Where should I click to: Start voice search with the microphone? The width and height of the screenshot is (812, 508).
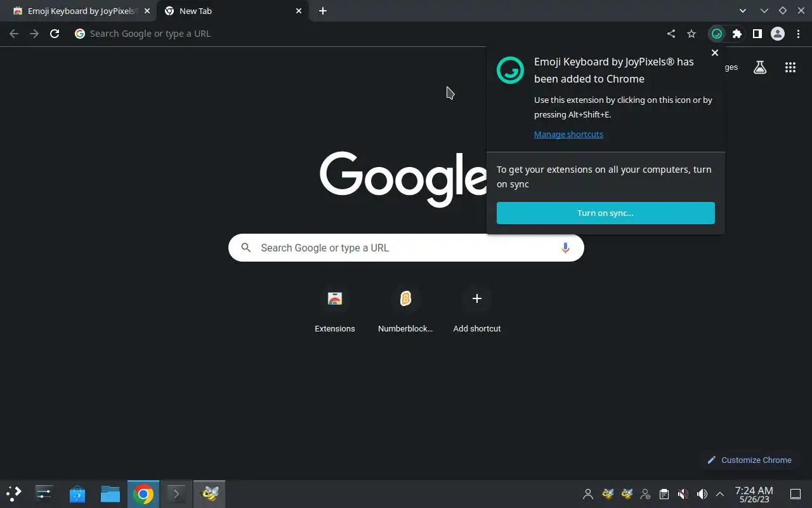tap(565, 248)
